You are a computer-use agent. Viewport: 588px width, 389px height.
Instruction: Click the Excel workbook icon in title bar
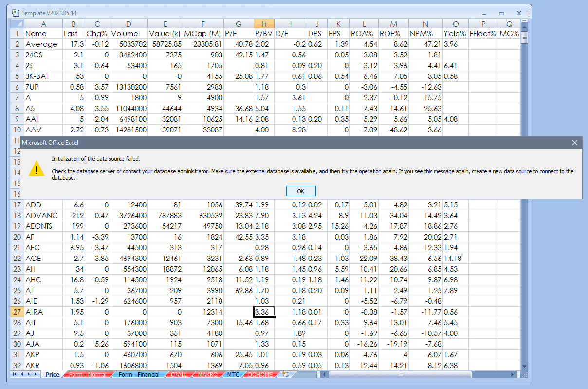[x=16, y=13]
